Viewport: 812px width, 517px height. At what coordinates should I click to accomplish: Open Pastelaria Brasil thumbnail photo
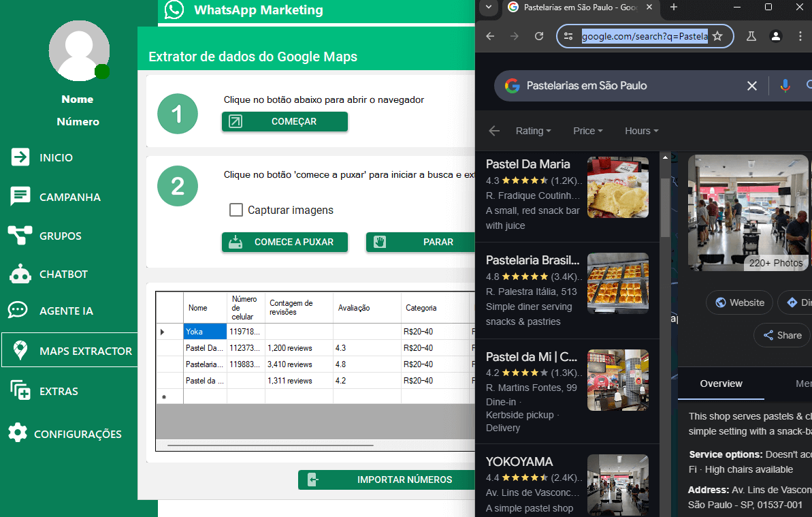coord(618,283)
